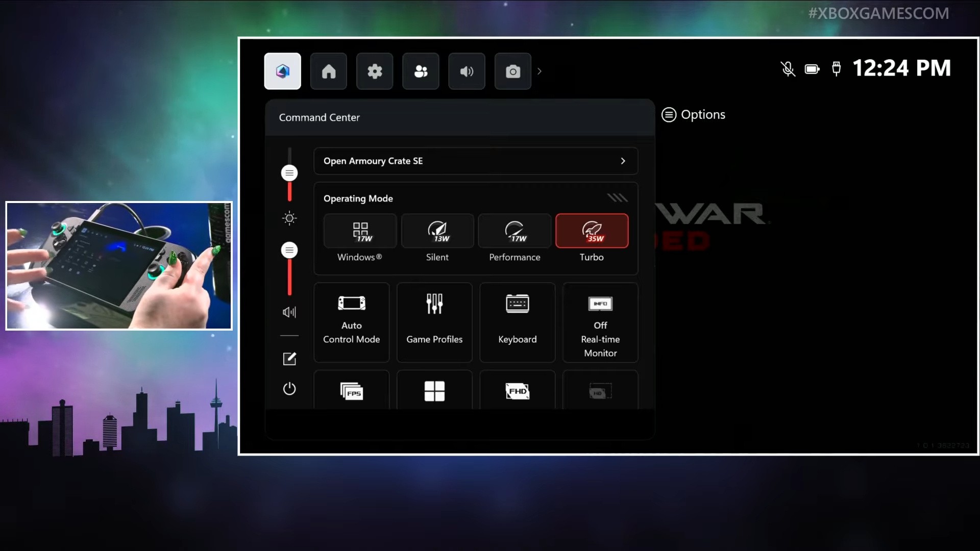Open the Options menu

(x=693, y=114)
